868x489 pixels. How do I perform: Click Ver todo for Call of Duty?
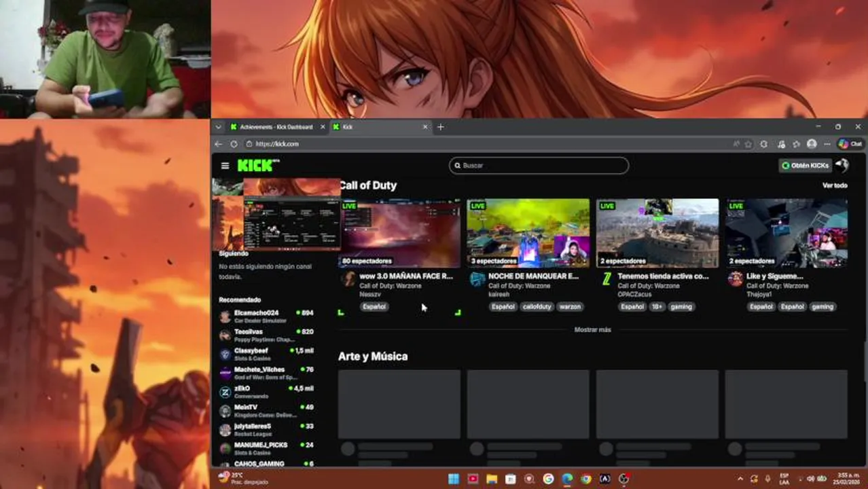point(835,185)
